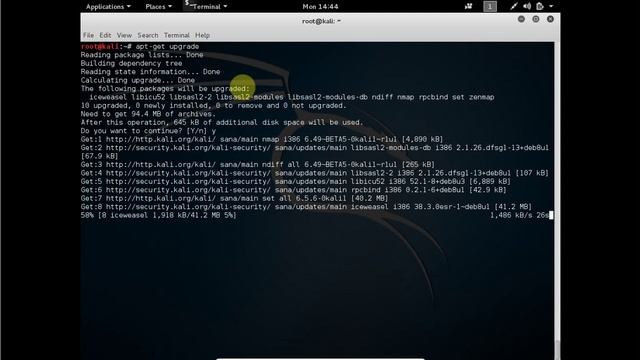
Task: Open the Terminal menu in window menubar
Action: tap(177, 36)
